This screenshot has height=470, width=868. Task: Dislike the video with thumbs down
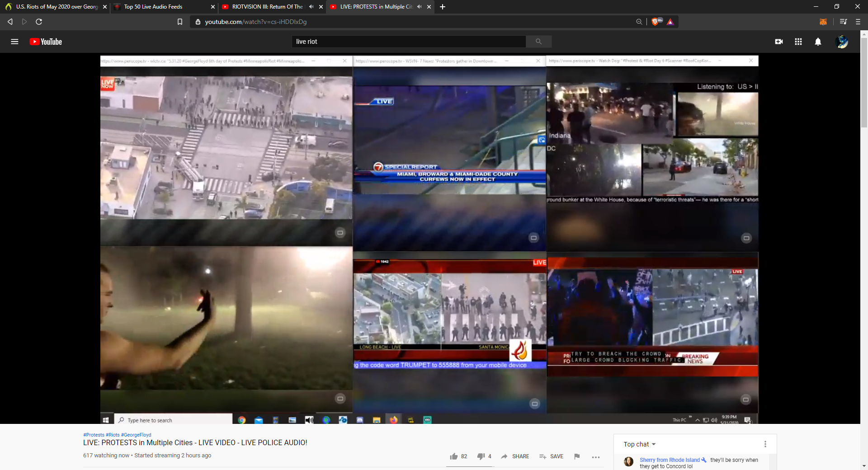[481, 456]
